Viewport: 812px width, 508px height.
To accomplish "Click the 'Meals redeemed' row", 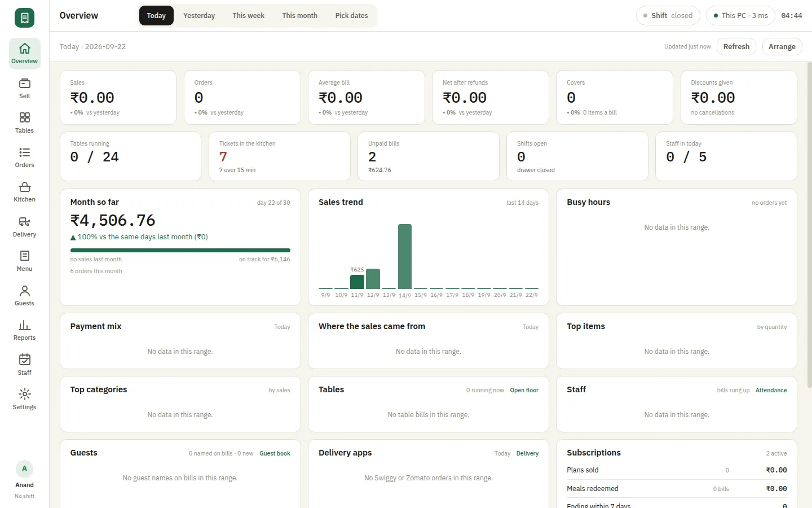I will (677, 489).
